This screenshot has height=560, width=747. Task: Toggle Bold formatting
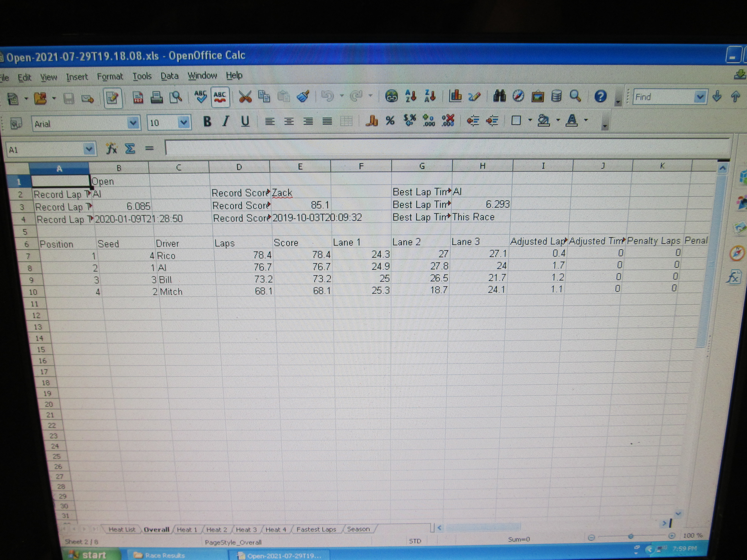207,122
